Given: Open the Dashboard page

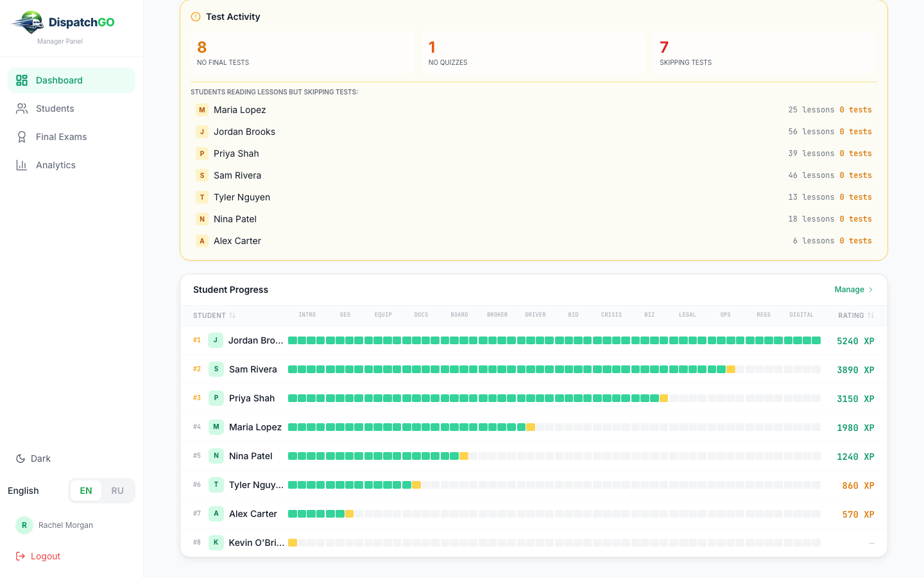Looking at the screenshot, I should pyautogui.click(x=72, y=80).
